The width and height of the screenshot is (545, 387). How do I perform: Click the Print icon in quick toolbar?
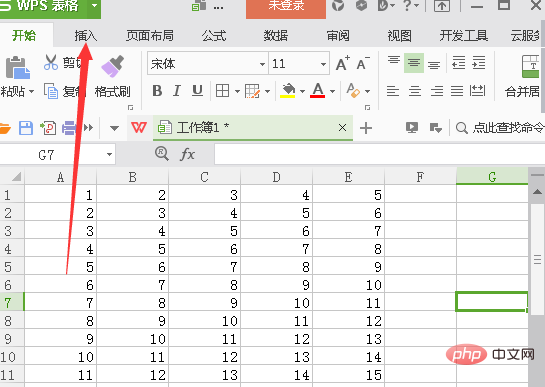click(x=69, y=128)
